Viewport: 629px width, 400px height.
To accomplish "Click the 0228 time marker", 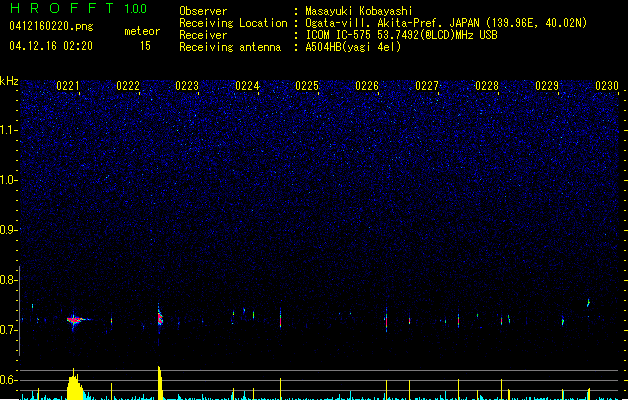I will 487,86.
